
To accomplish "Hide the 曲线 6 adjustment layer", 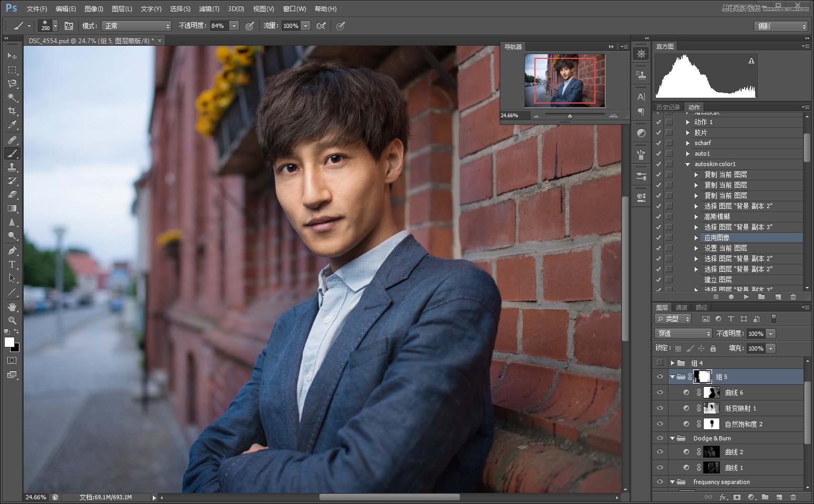I will click(660, 392).
